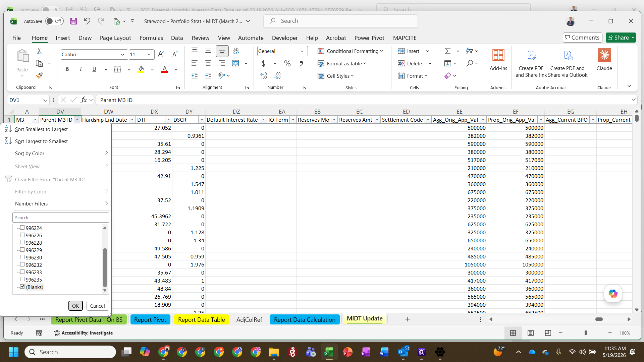Screen dimensions: 644x362
Task: Open Hardship End Date filter dropdown
Action: [132, 120]
